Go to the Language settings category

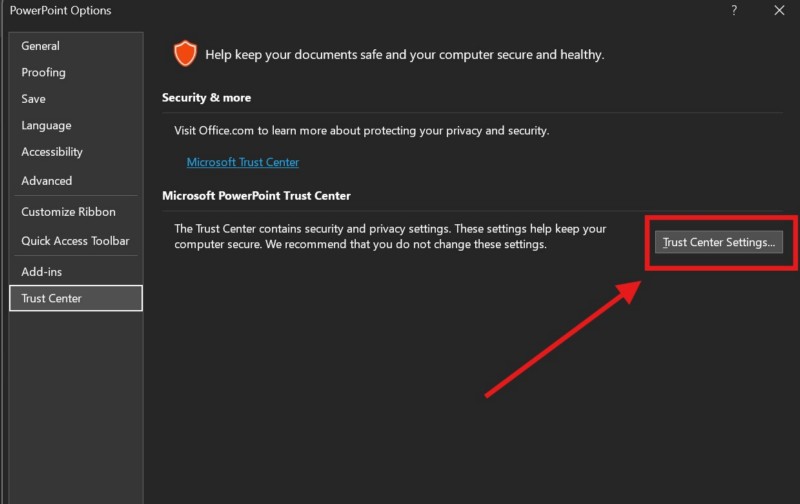pos(47,125)
